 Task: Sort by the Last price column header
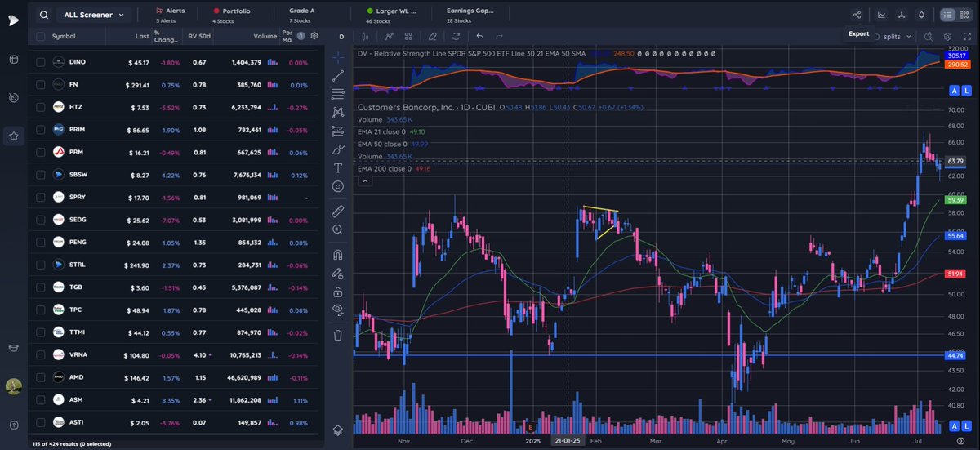142,36
